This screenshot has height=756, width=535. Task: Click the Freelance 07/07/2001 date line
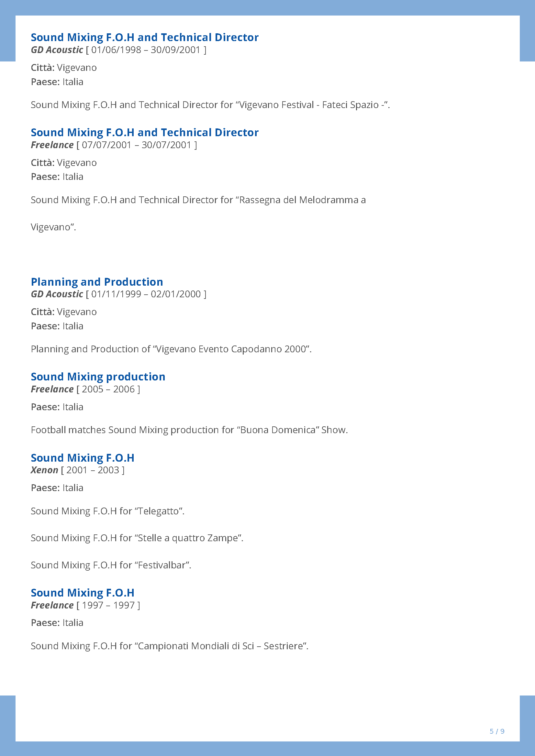(114, 145)
